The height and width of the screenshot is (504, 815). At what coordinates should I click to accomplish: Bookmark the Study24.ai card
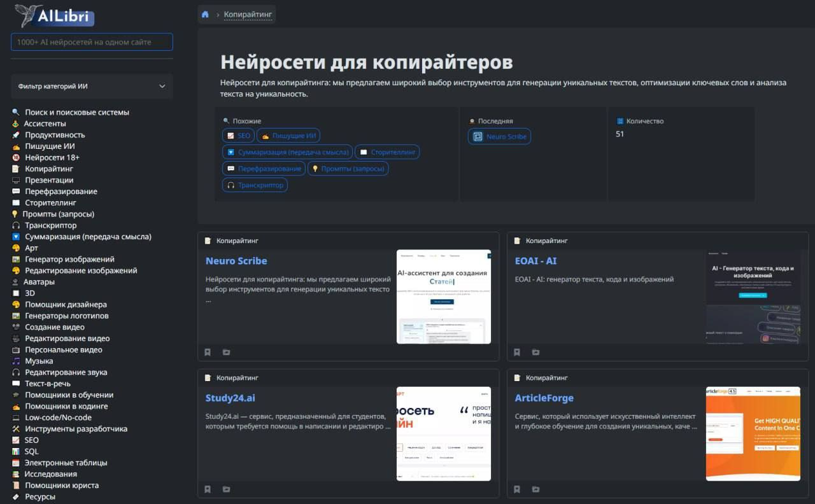[x=208, y=489]
